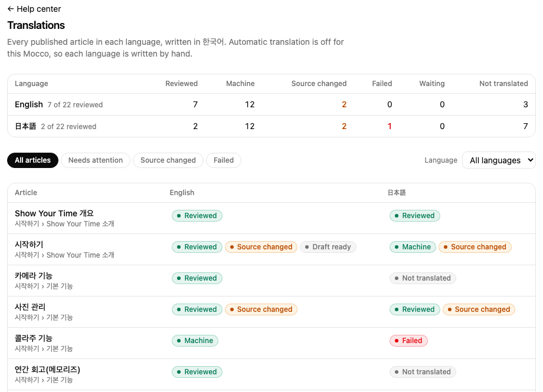Click 日本語 Not translated count 7

click(525, 126)
